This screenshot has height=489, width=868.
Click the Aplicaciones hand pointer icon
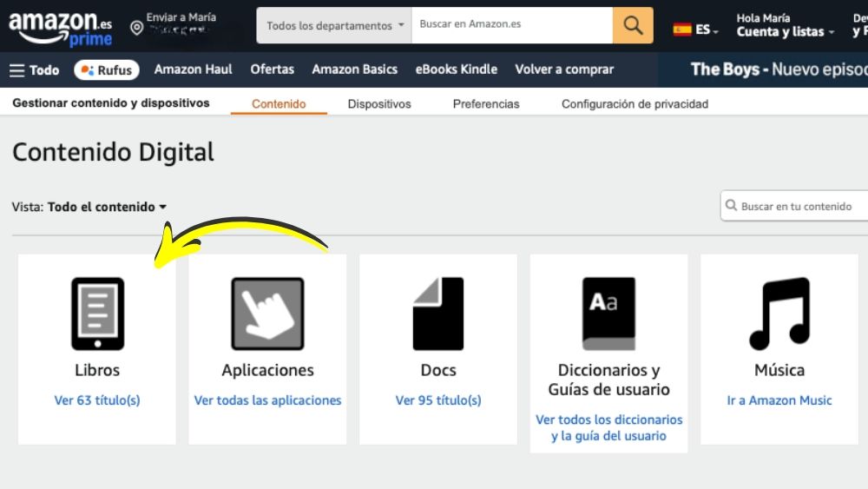(267, 314)
